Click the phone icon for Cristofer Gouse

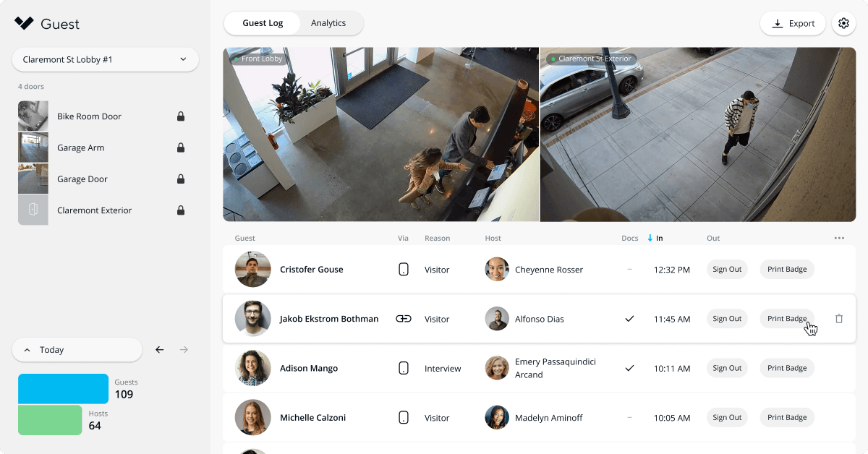click(x=404, y=270)
